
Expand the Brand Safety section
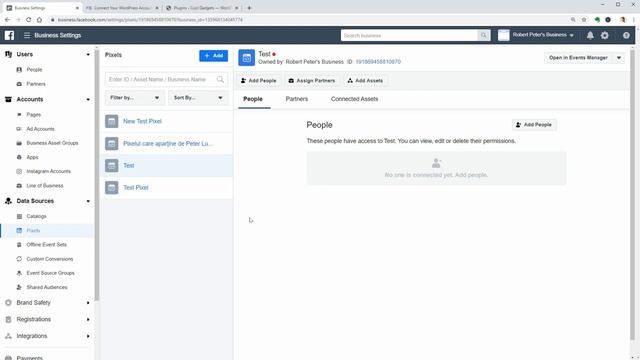(88, 303)
